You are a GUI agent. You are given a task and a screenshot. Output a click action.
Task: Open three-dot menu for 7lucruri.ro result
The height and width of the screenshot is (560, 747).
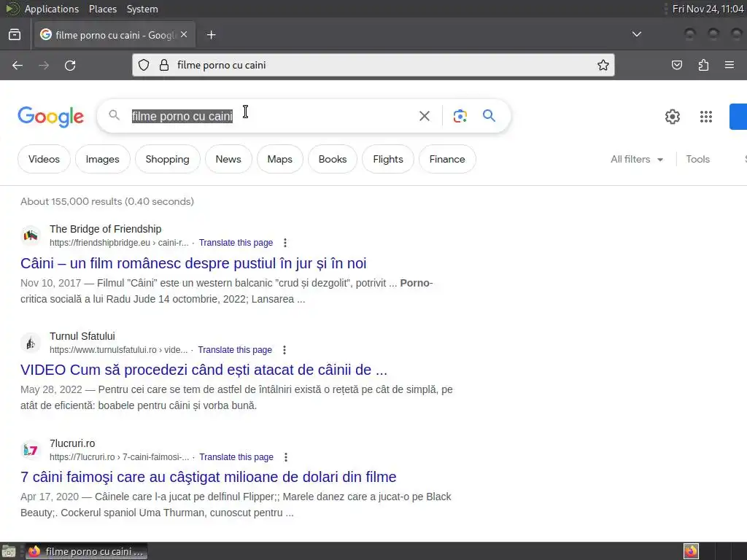click(286, 457)
